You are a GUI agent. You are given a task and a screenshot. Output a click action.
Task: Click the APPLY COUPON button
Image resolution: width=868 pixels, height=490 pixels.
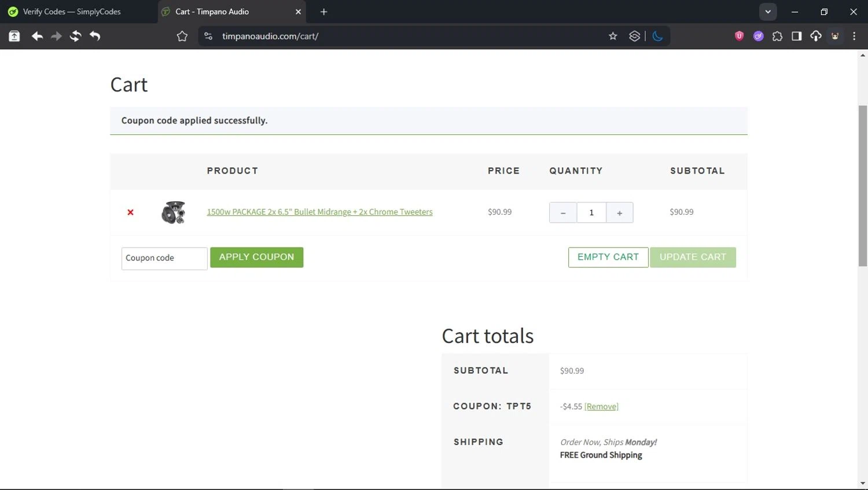(x=256, y=257)
